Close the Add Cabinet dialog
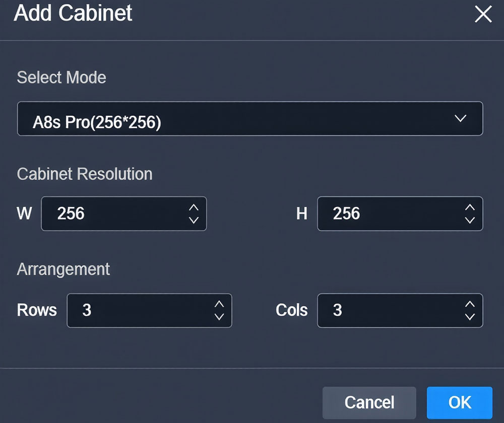Viewport: 504px width, 423px height. tap(483, 15)
